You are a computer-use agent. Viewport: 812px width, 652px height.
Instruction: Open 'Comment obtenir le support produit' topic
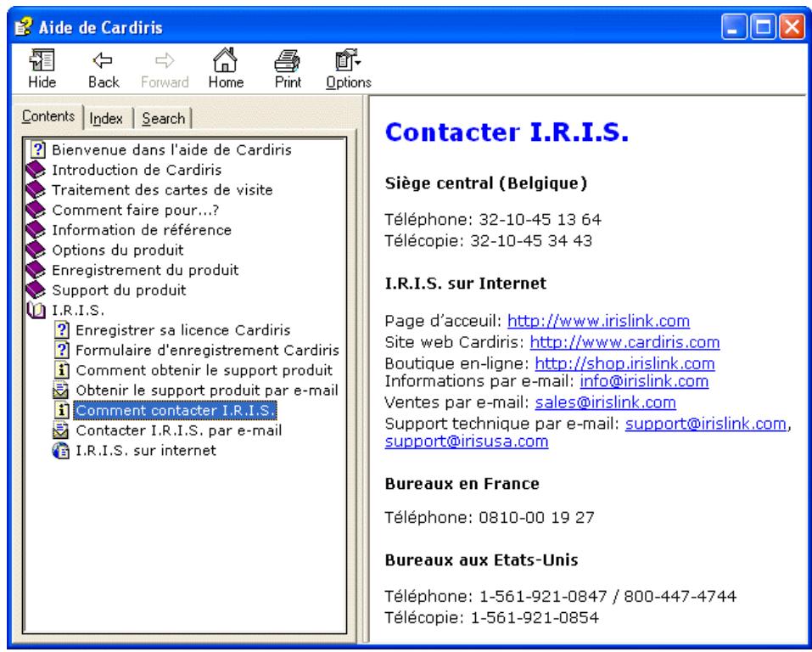(204, 370)
